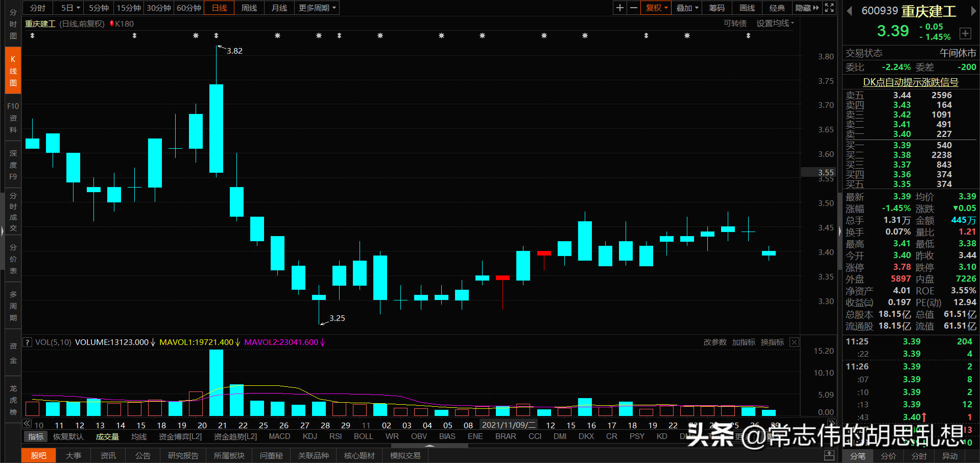Switch to 15分钟 period
Viewport: 980px width, 463px height.
129,8
